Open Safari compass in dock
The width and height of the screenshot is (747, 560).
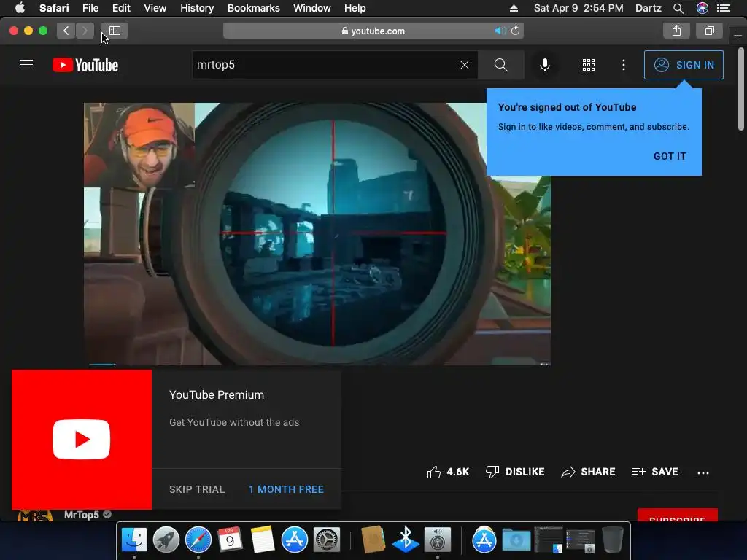198,540
